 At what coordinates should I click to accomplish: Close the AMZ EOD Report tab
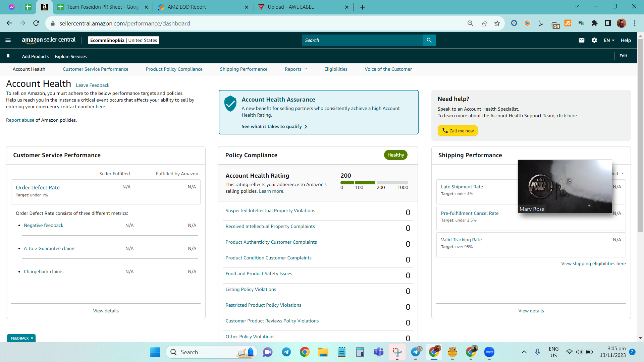pyautogui.click(x=247, y=7)
